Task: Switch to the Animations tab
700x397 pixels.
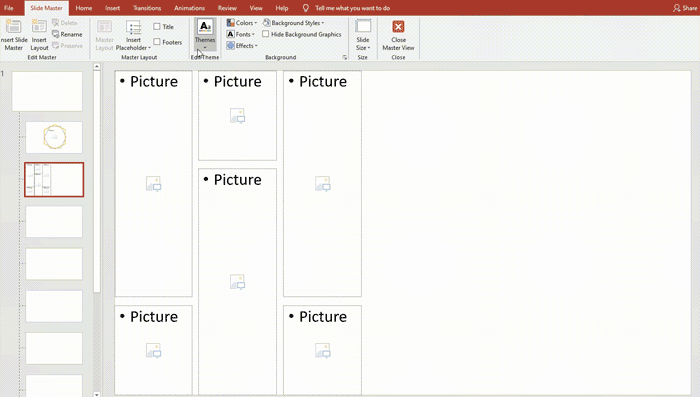Action: click(x=189, y=8)
